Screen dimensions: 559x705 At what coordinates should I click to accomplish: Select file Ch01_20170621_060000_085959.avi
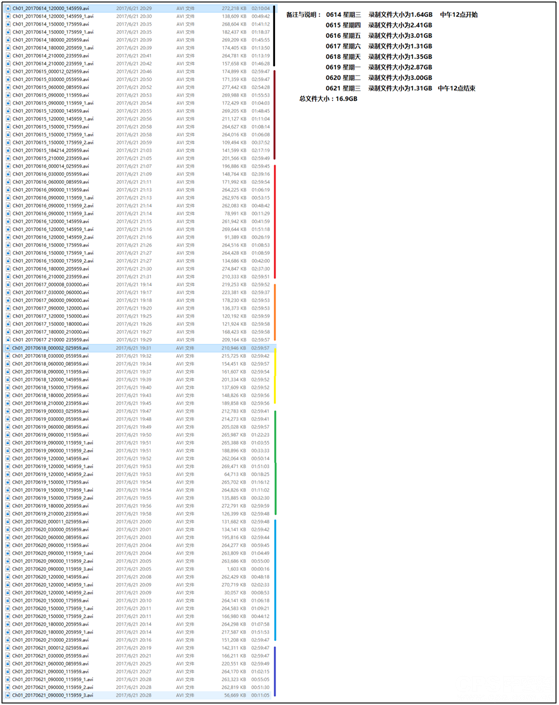138,664
